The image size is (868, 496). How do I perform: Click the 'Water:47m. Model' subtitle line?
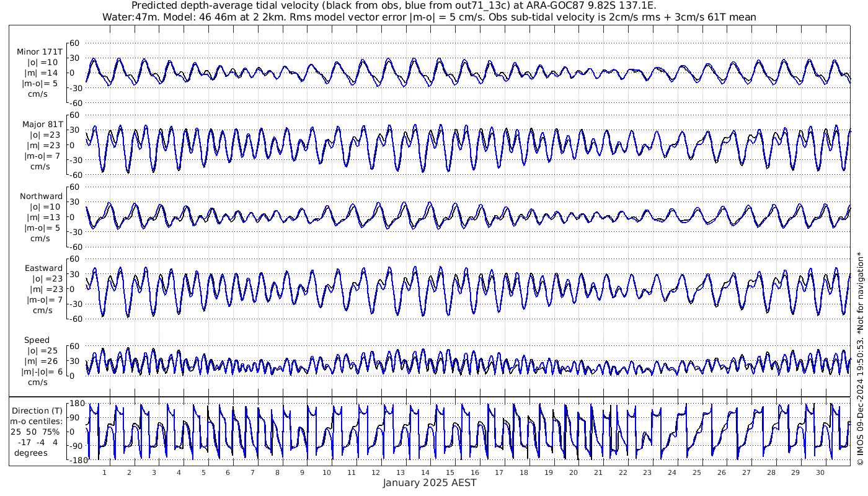429,17
